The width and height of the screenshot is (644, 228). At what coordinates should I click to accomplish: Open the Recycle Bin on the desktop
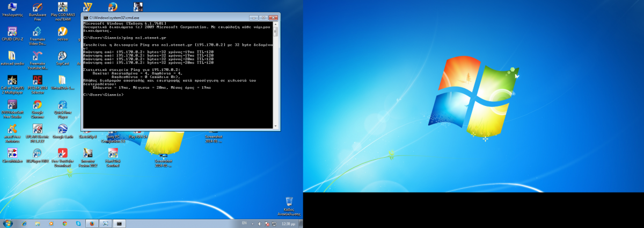point(289,202)
